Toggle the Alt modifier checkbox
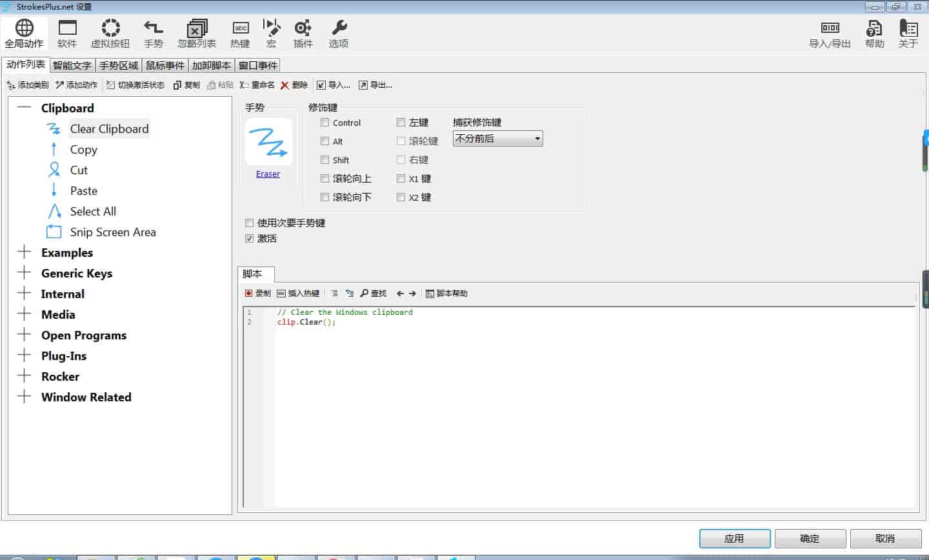Viewport: 929px width, 560px height. 325,141
